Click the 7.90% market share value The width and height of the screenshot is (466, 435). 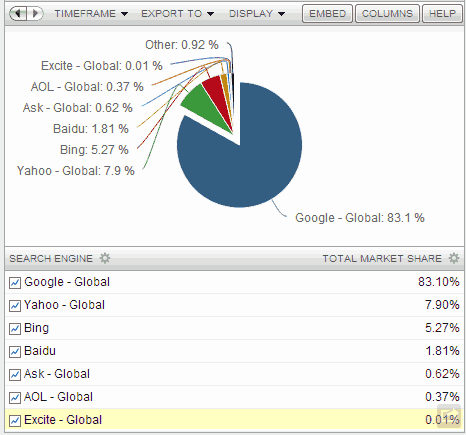442,305
